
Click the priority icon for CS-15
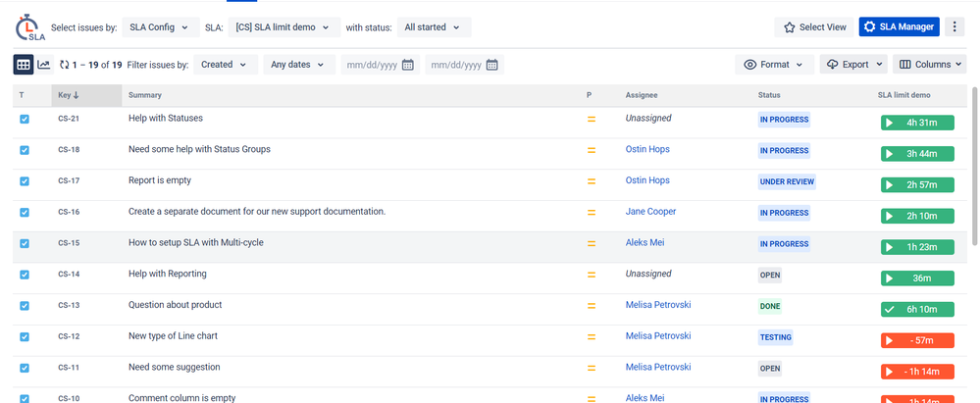[x=592, y=244]
